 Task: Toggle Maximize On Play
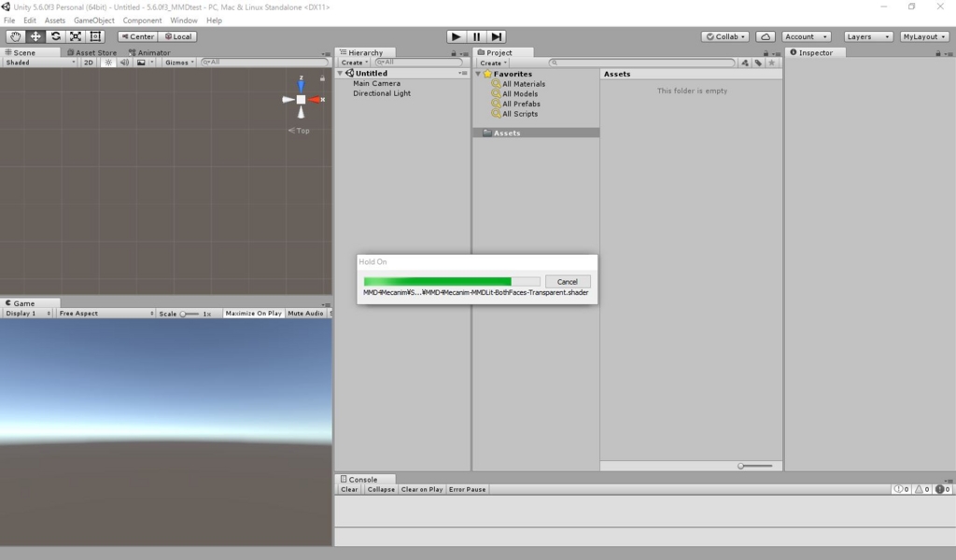[254, 314]
